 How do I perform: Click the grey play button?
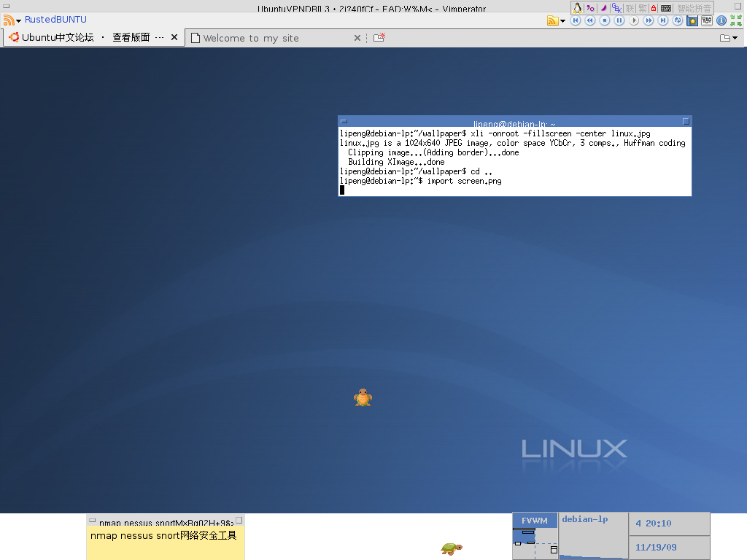(634, 20)
